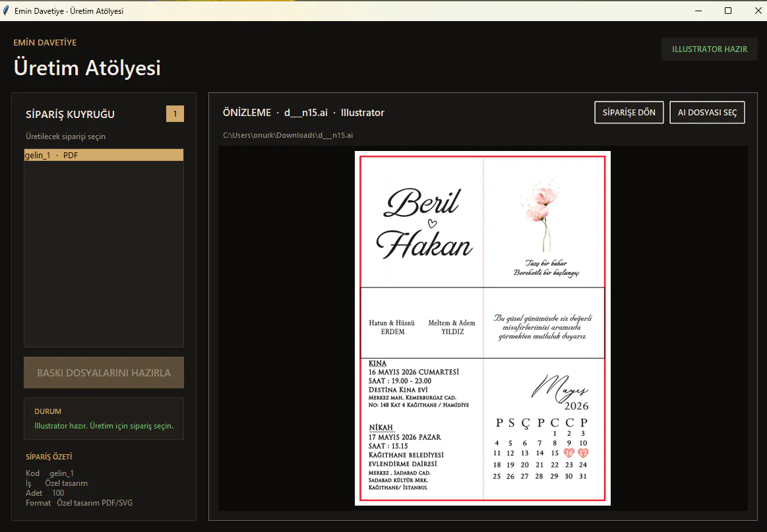Click '16 MAYIS 2026 CUMARTESİ' date line
This screenshot has height=532, width=767.
click(414, 372)
